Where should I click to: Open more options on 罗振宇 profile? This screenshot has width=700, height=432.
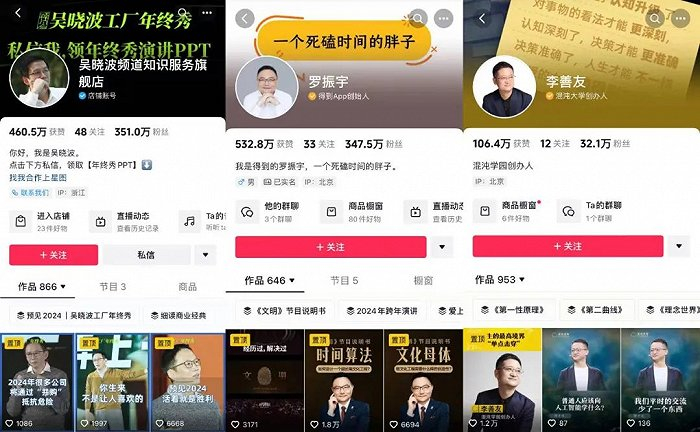coord(444,19)
